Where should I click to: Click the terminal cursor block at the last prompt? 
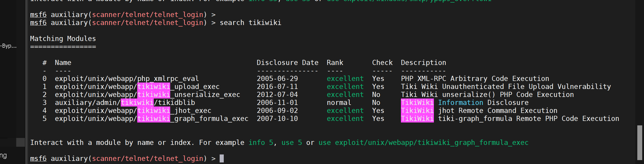[x=222, y=158]
